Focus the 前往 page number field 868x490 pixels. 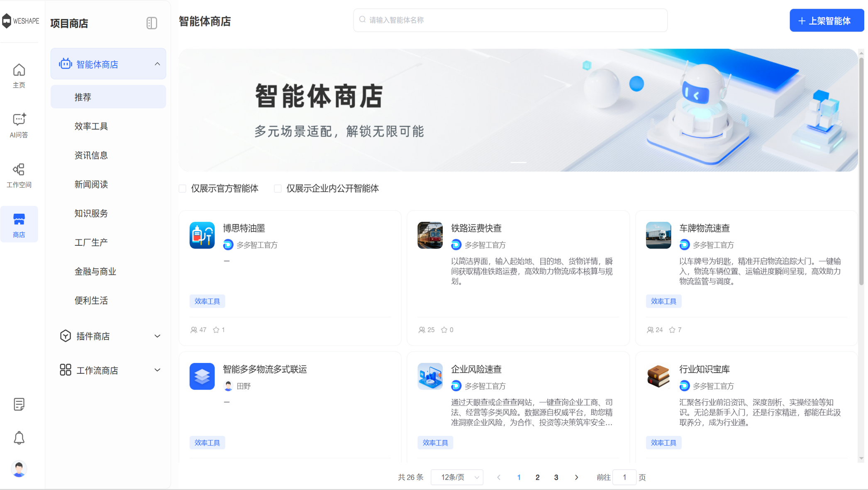click(624, 477)
